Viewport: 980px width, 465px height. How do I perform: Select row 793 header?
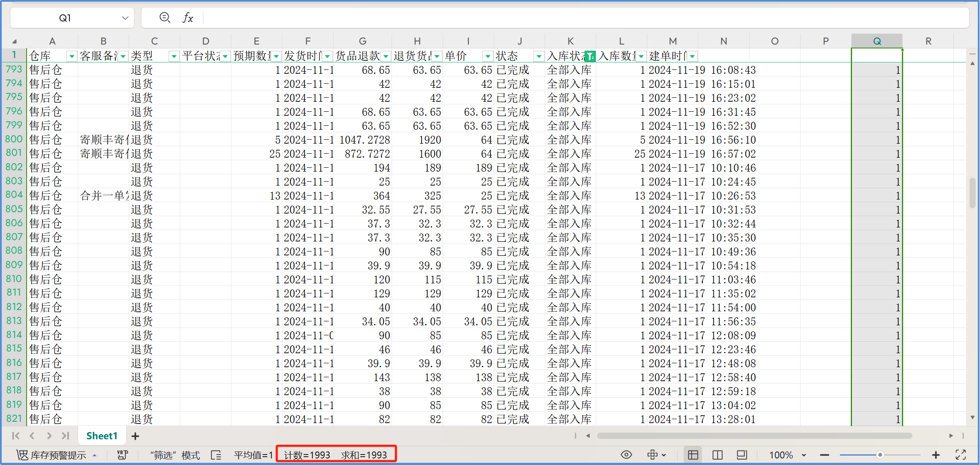pos(14,69)
